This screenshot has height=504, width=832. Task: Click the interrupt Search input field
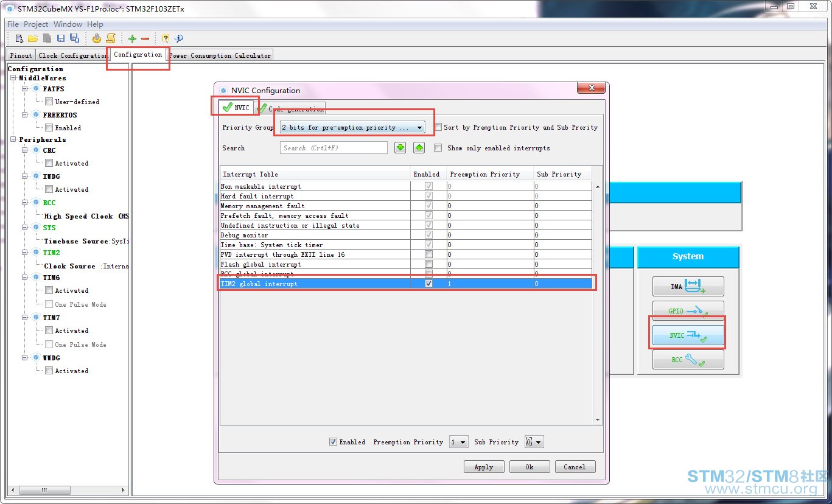(x=334, y=148)
